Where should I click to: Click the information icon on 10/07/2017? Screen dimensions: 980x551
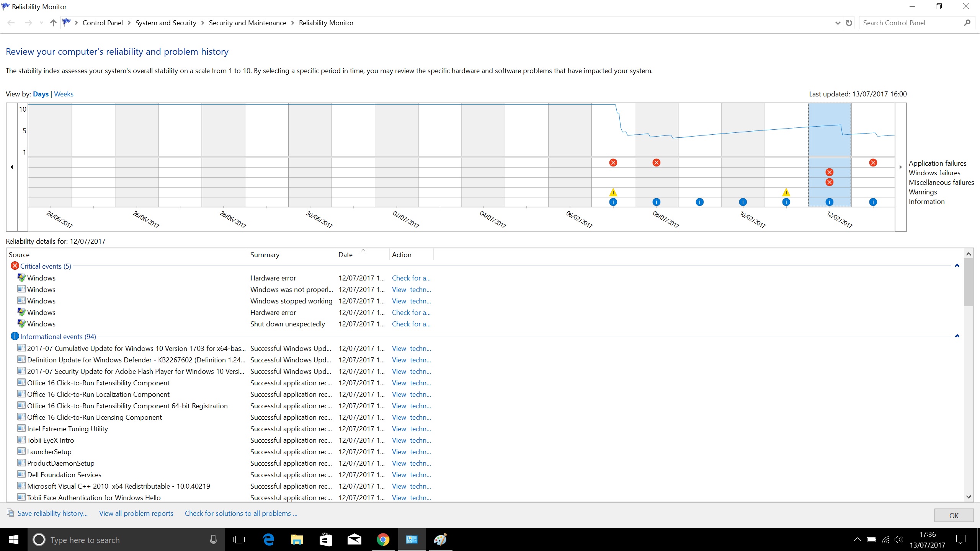(x=743, y=202)
